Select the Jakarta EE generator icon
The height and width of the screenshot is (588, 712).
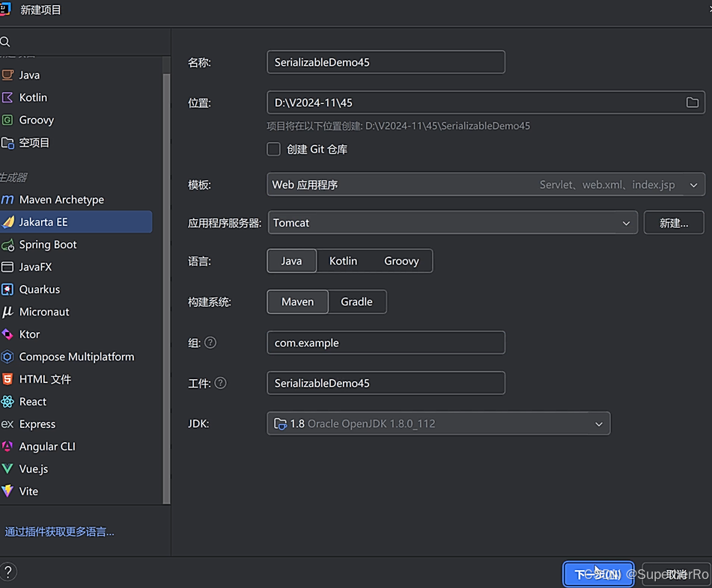[x=7, y=222]
